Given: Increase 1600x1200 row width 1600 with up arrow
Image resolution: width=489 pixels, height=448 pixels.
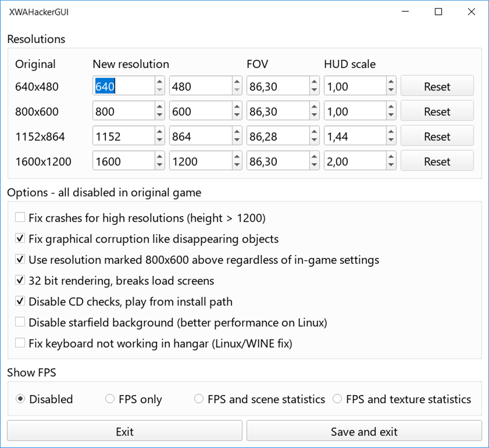Looking at the screenshot, I should pos(160,156).
